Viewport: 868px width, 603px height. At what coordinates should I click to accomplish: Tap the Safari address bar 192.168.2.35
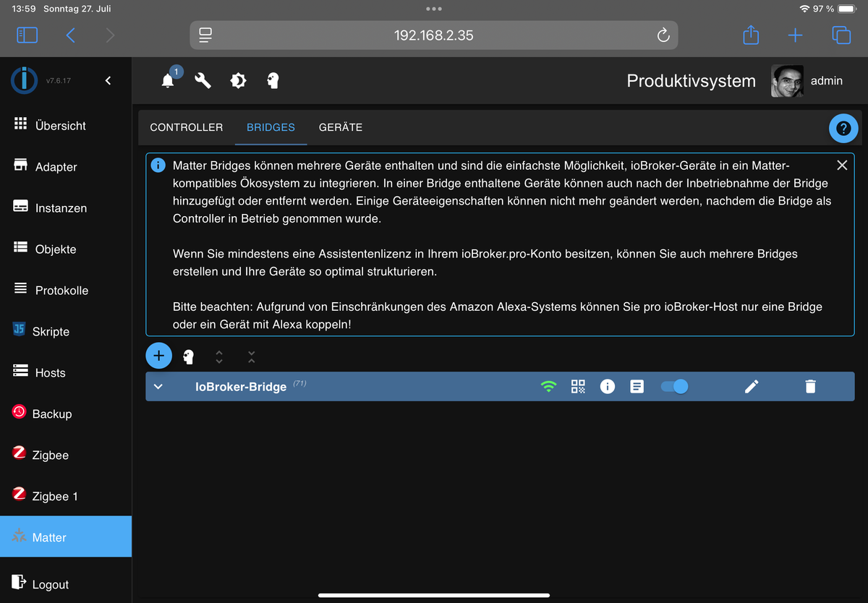(x=434, y=35)
